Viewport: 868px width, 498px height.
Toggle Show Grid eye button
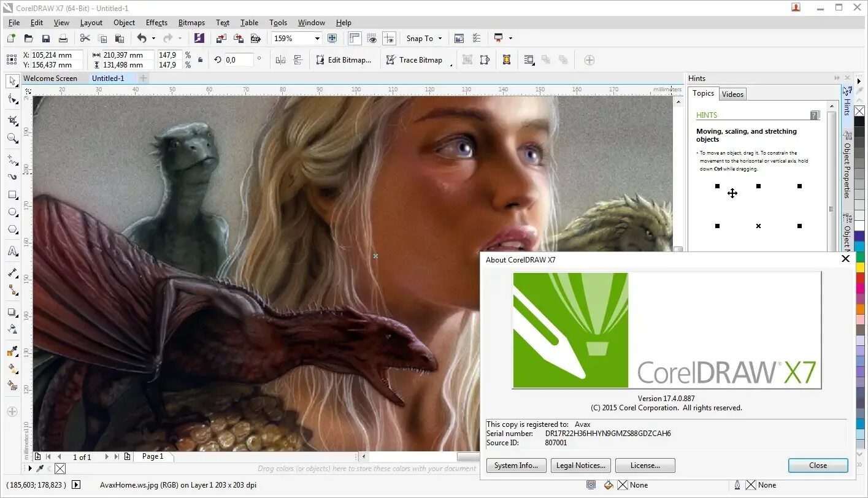372,38
